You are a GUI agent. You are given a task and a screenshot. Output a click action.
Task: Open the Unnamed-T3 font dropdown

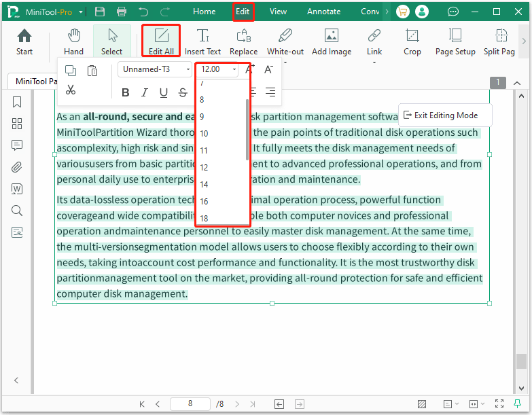pyautogui.click(x=155, y=69)
